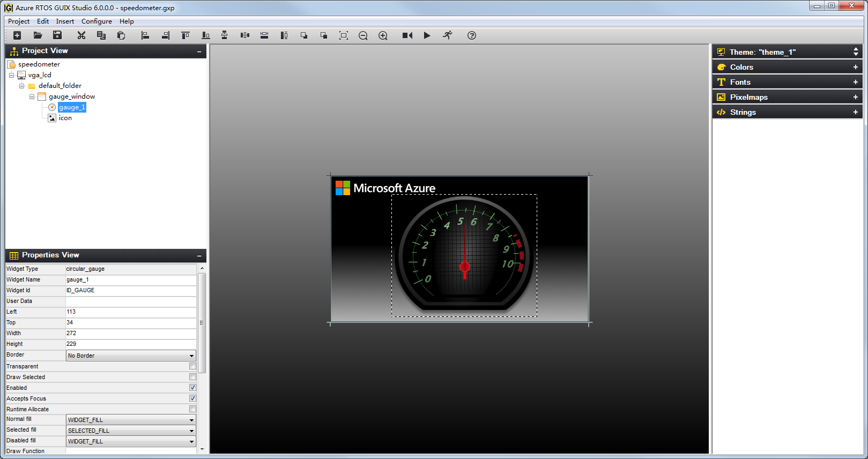Zoom out the design canvas

coord(363,35)
